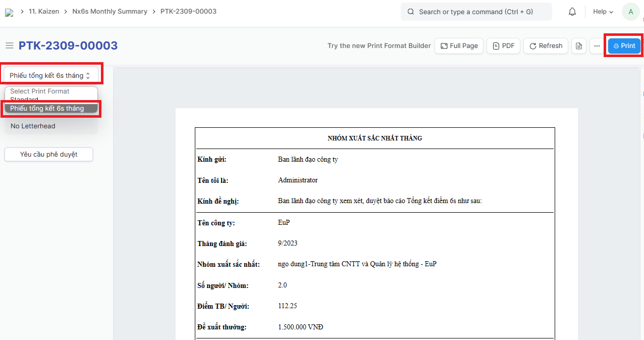Screen dimensions: 644x340
Task: Open the Administrator avatar menu
Action: point(630,12)
